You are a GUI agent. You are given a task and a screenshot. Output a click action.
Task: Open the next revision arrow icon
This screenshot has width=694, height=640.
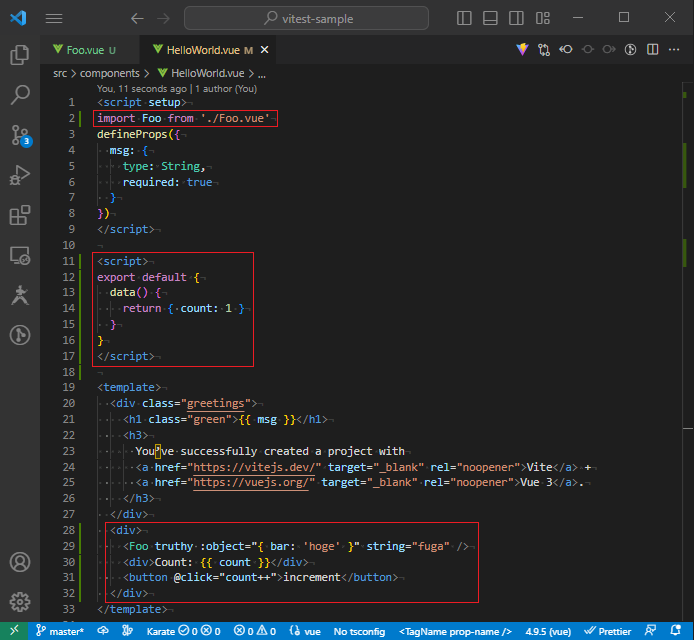tap(609, 50)
